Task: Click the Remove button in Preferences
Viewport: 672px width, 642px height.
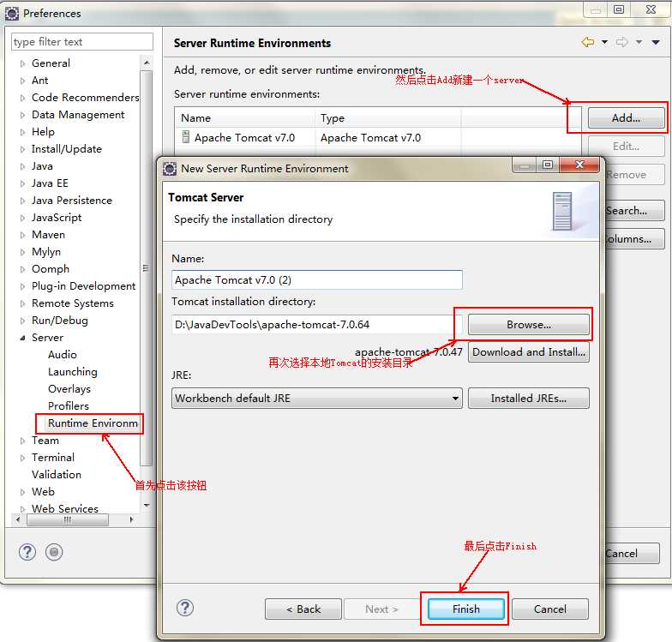Action: tap(634, 175)
